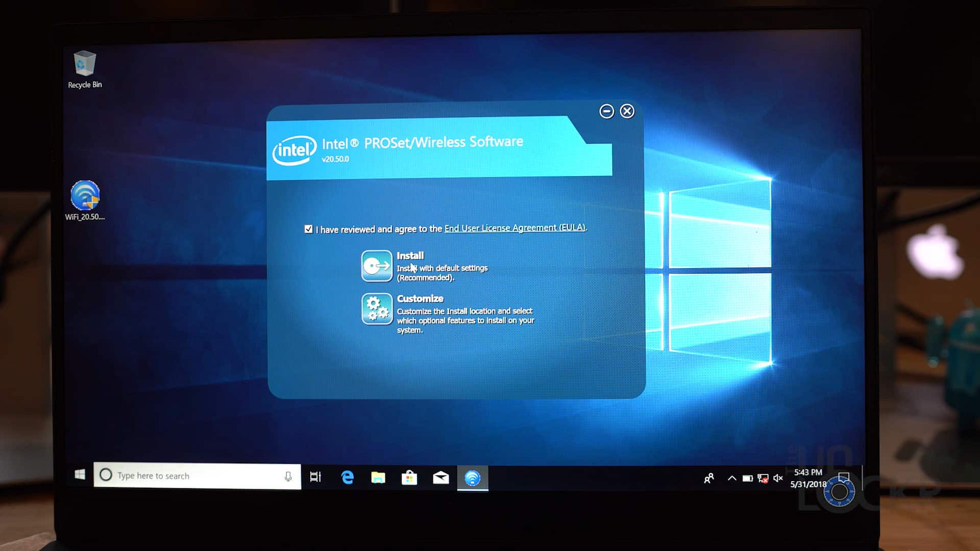The height and width of the screenshot is (551, 980).
Task: Expand the hidden system tray icons chevron
Action: [x=731, y=478]
